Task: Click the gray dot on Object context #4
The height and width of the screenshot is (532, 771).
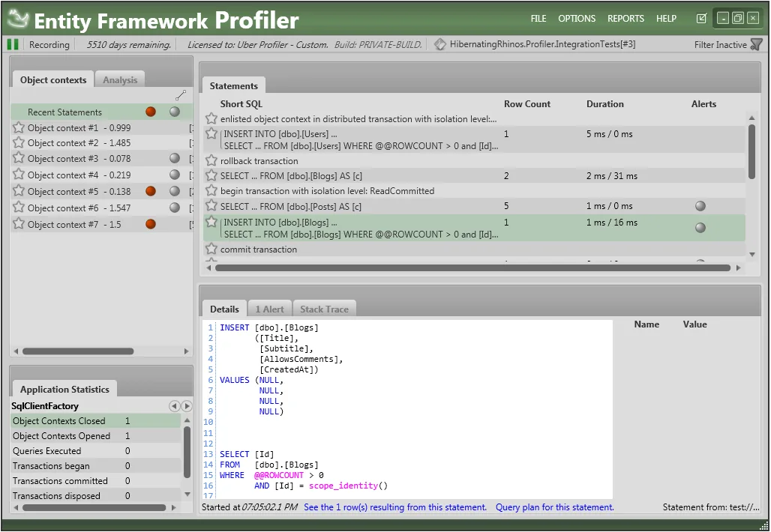Action: click(175, 175)
